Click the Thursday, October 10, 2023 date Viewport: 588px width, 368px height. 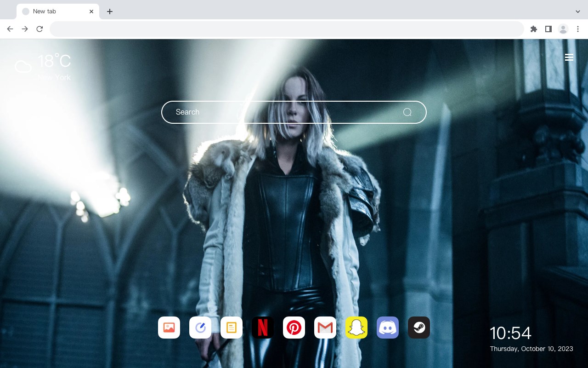531,349
